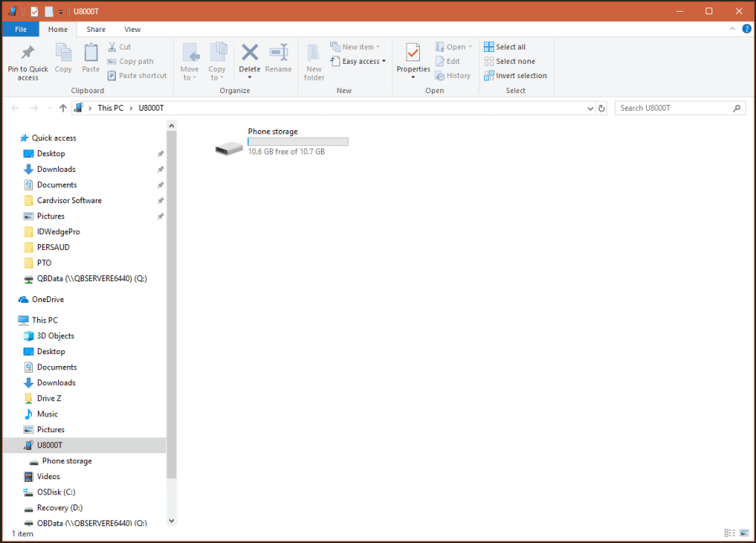Open the New item dropdown
The height and width of the screenshot is (543, 756).
(x=358, y=46)
